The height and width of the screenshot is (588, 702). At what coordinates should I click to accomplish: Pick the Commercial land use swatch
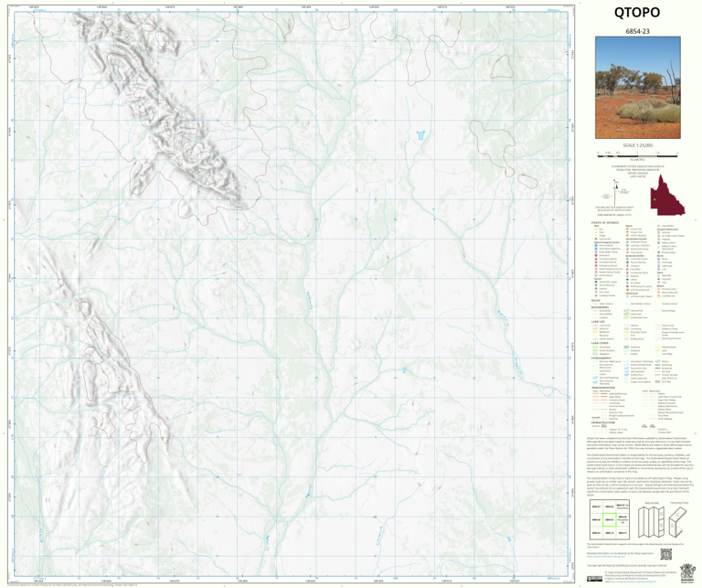coord(595,326)
